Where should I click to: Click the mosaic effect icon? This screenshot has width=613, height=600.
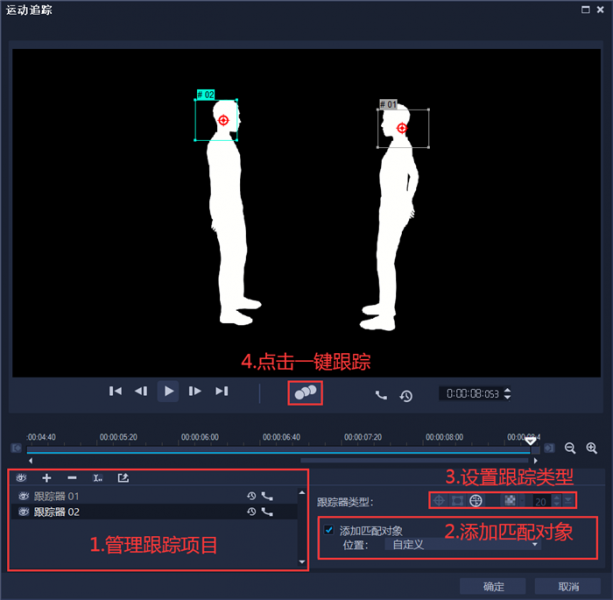point(510,500)
